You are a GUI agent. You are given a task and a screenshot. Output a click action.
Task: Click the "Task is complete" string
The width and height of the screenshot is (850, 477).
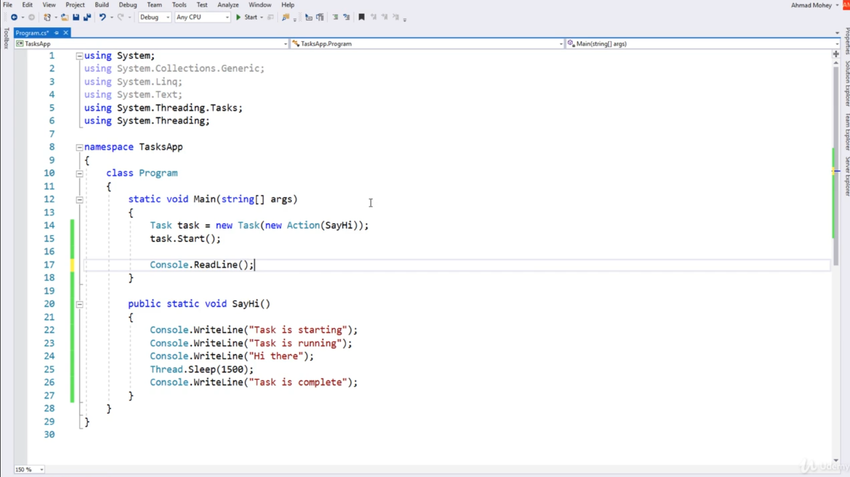click(x=298, y=383)
